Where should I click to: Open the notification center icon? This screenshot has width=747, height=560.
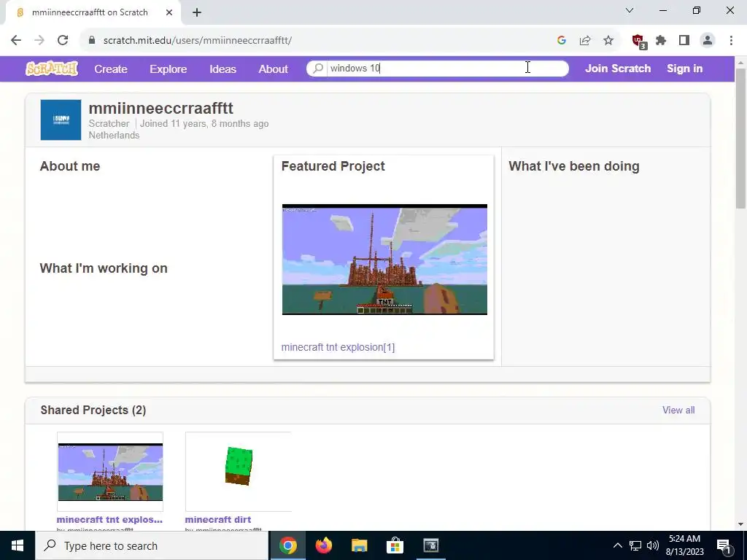pyautogui.click(x=724, y=546)
